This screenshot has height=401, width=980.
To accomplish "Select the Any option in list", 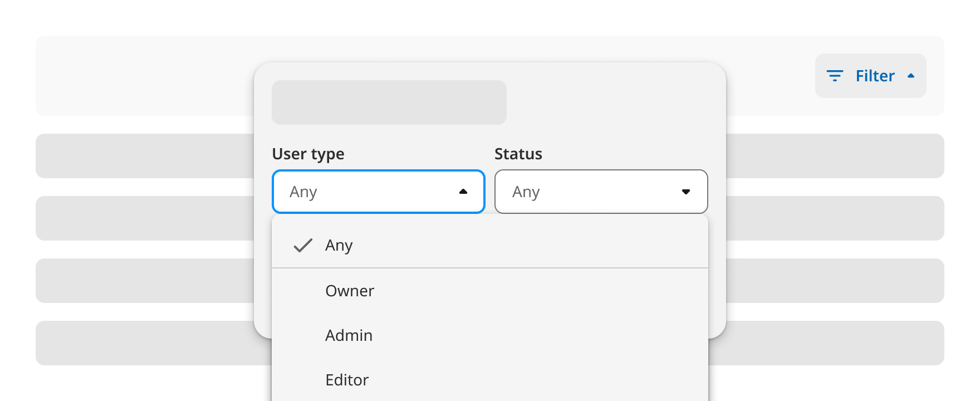I will click(x=490, y=245).
